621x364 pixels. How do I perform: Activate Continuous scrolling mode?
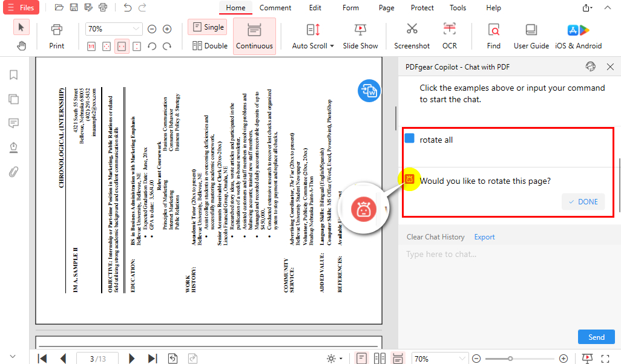pos(254,36)
